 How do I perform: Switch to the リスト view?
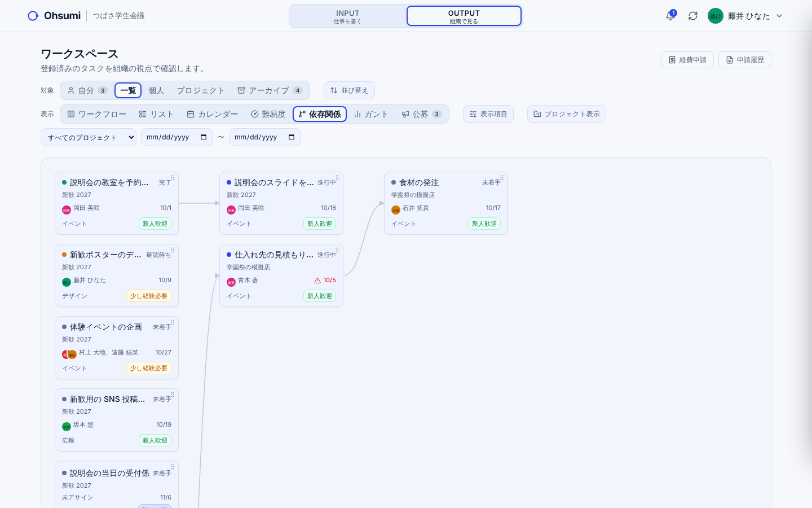point(157,114)
